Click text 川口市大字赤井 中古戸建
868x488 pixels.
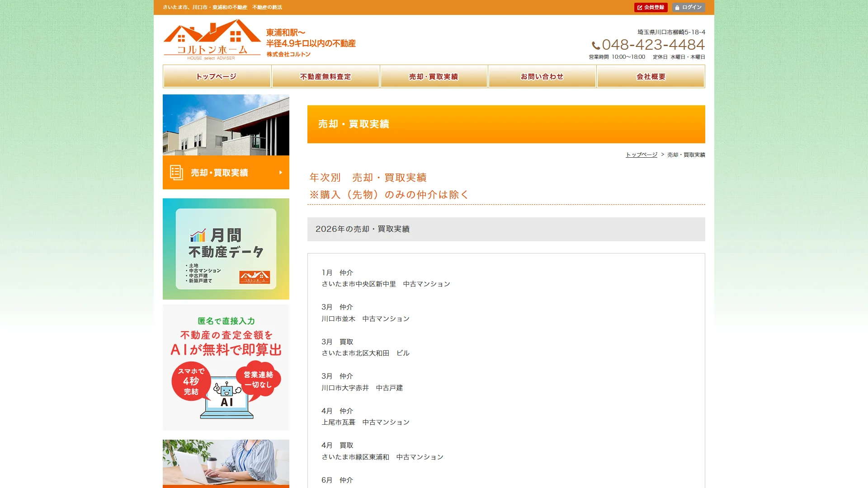pyautogui.click(x=362, y=388)
